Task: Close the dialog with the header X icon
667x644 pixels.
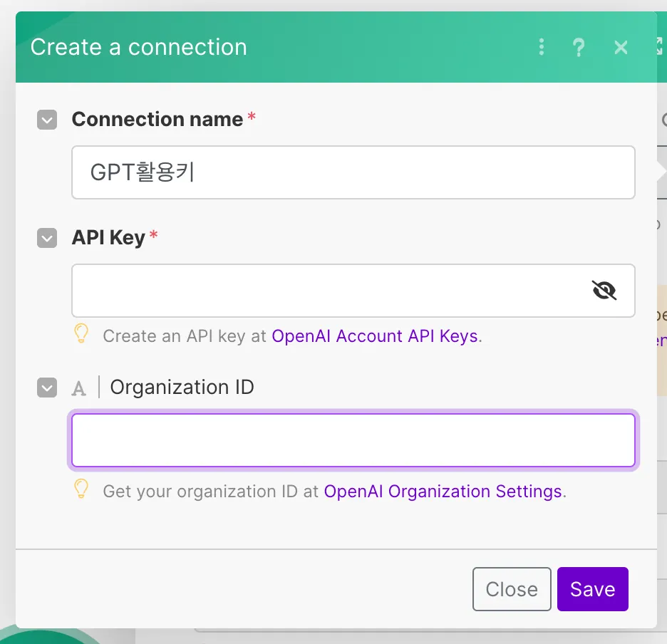Action: [x=621, y=47]
